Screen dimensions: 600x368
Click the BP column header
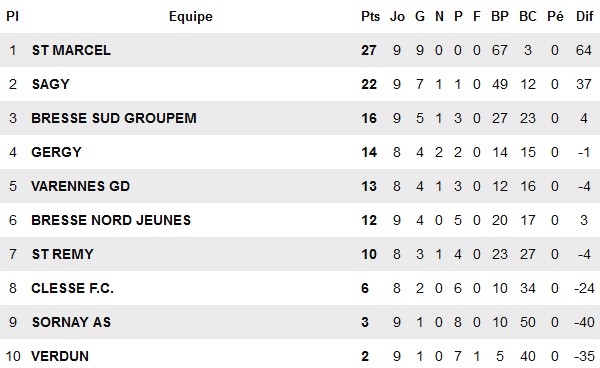[x=500, y=16]
